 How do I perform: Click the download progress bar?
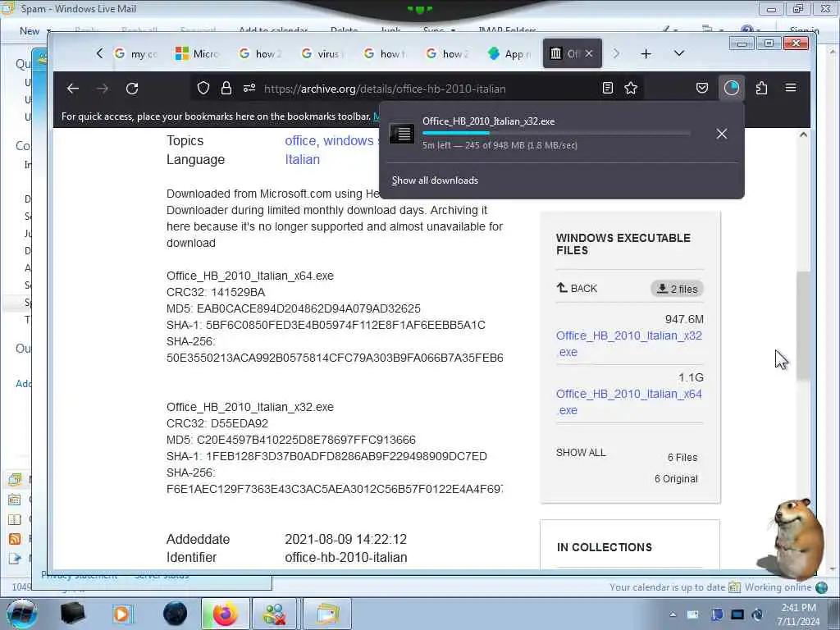pos(555,133)
